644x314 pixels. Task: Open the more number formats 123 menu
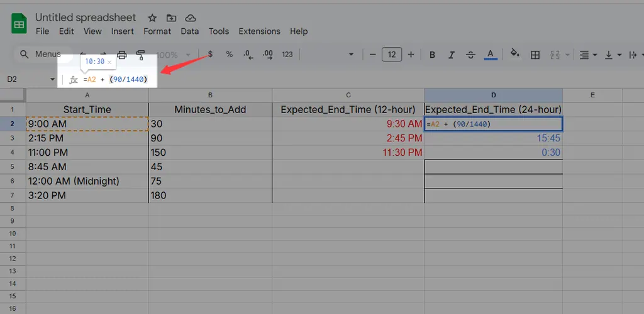[x=287, y=55]
